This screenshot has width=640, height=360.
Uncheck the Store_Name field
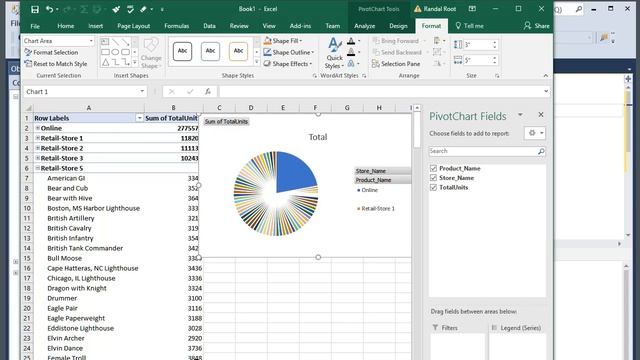tap(433, 178)
